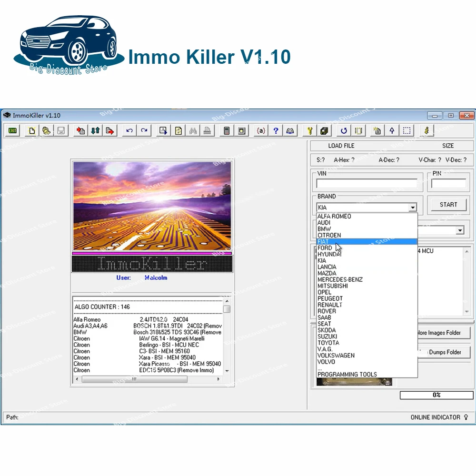Click the stacked chips icon
The image size is (476, 476).
324,131
